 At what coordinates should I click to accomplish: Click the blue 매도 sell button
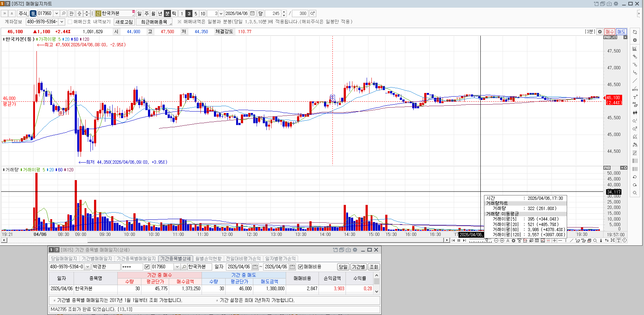click(x=621, y=32)
